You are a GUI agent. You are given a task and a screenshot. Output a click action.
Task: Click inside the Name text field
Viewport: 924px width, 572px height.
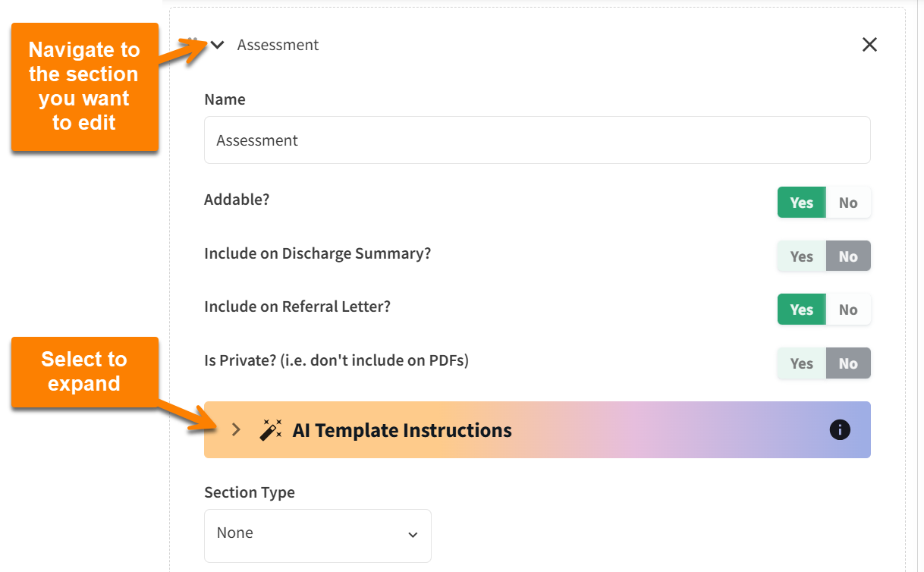pos(536,140)
